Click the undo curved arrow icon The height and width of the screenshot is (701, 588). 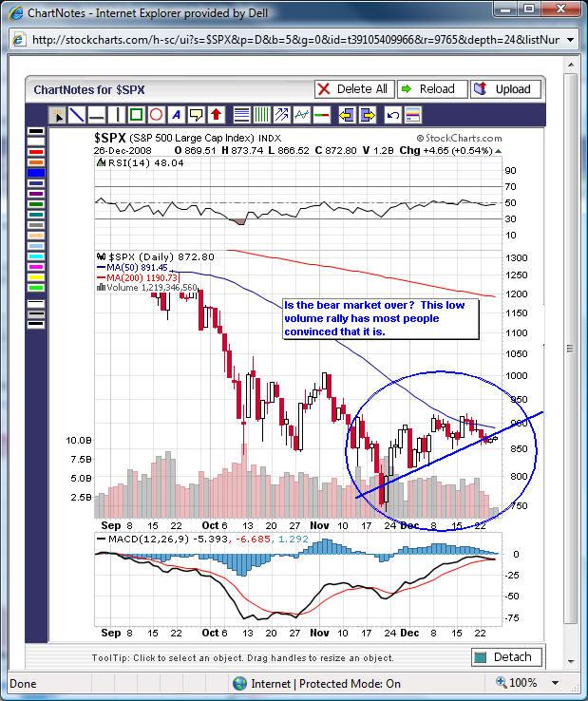tap(392, 115)
